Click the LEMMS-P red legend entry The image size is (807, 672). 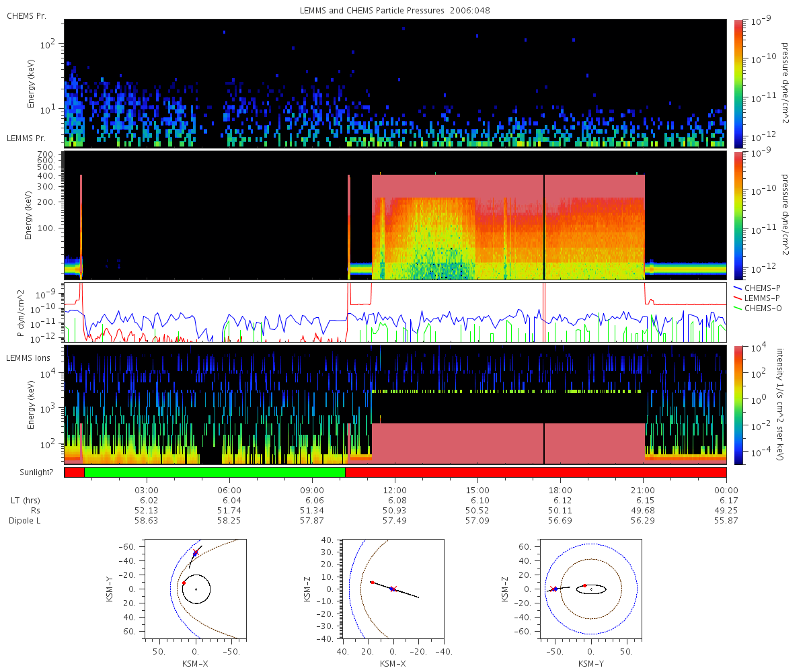(x=755, y=298)
